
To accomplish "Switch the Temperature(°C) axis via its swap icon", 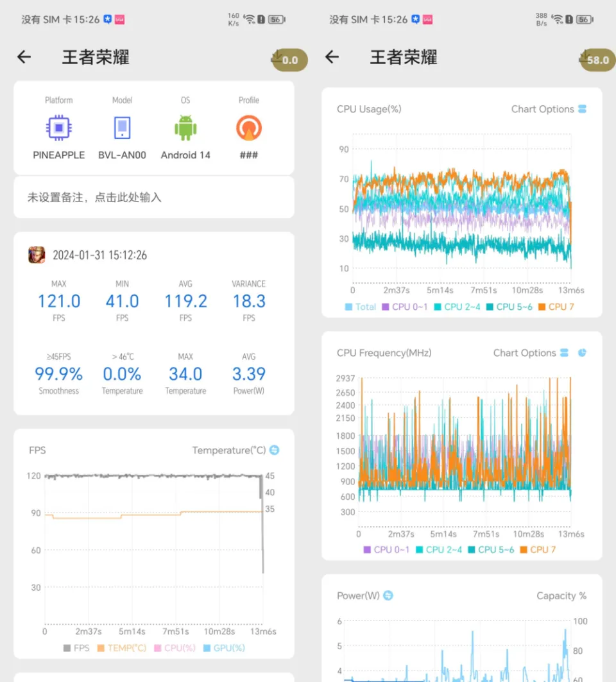I will pyautogui.click(x=275, y=450).
